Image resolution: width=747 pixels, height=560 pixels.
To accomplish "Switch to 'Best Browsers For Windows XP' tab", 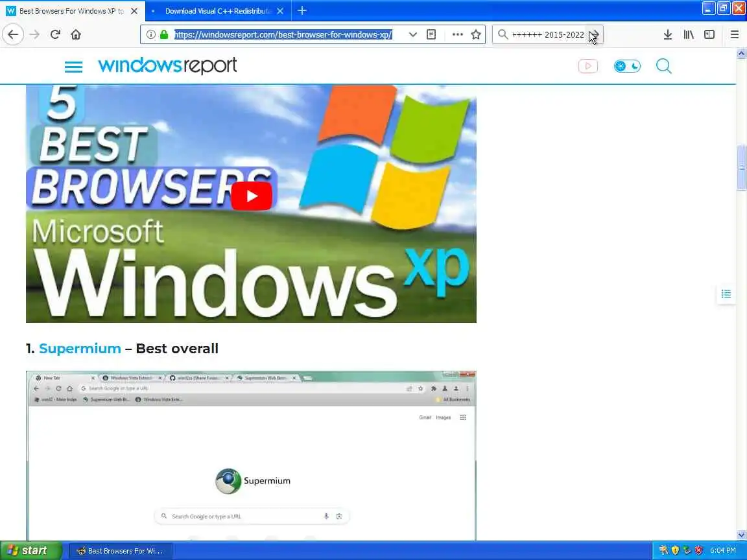I will [x=71, y=10].
